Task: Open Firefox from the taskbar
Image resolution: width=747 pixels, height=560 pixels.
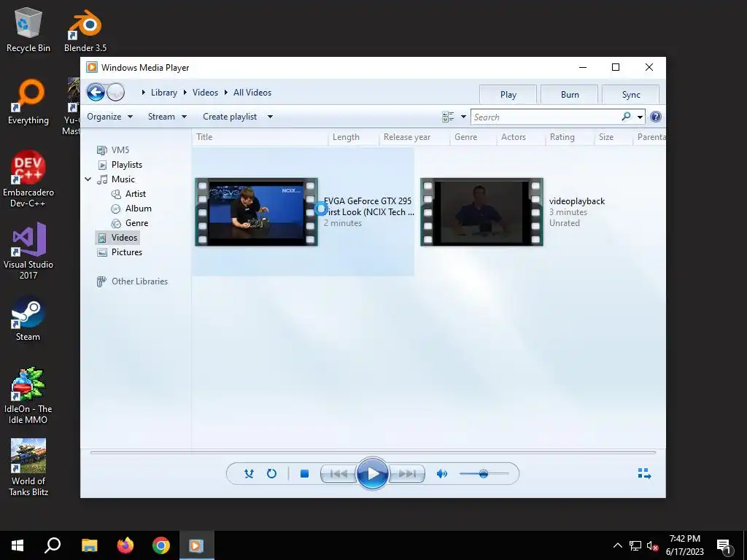Action: (125, 545)
